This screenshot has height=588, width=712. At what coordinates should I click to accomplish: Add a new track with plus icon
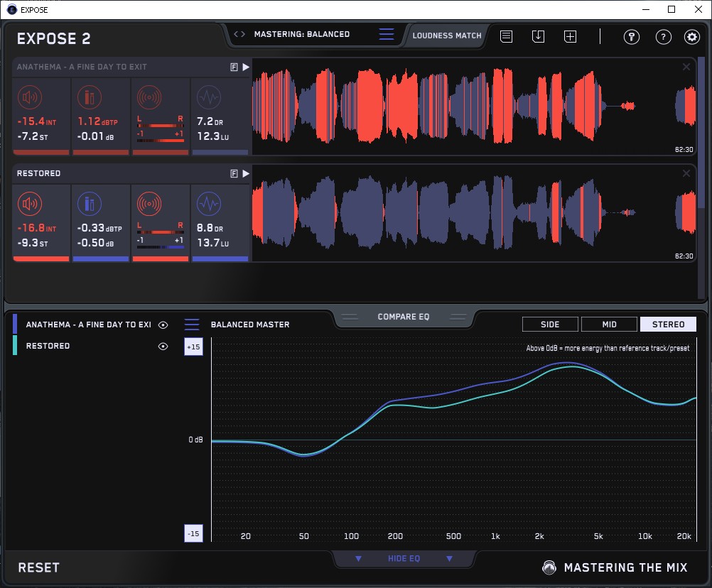click(570, 36)
